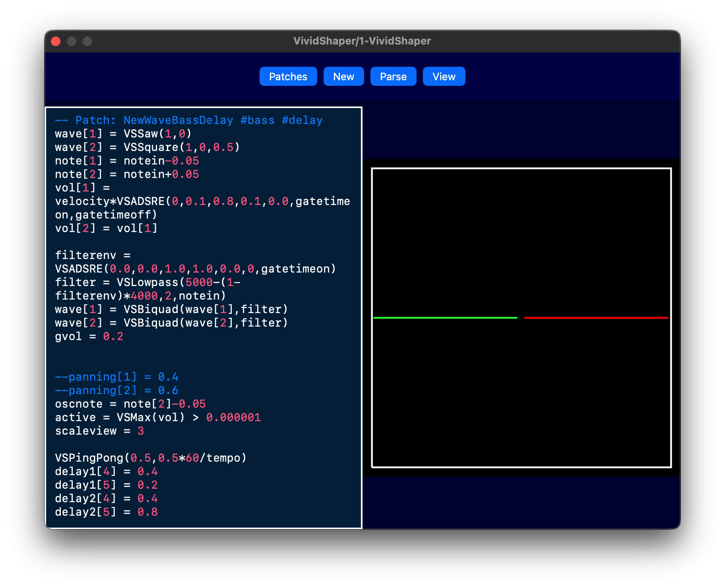Click the filterenv = assignment line
The image size is (725, 588).
tap(93, 255)
